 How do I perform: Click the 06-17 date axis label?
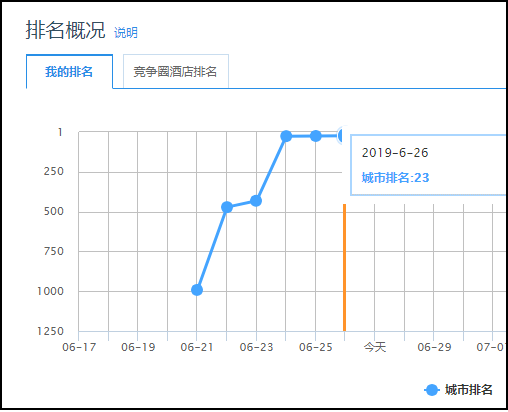[x=79, y=347]
